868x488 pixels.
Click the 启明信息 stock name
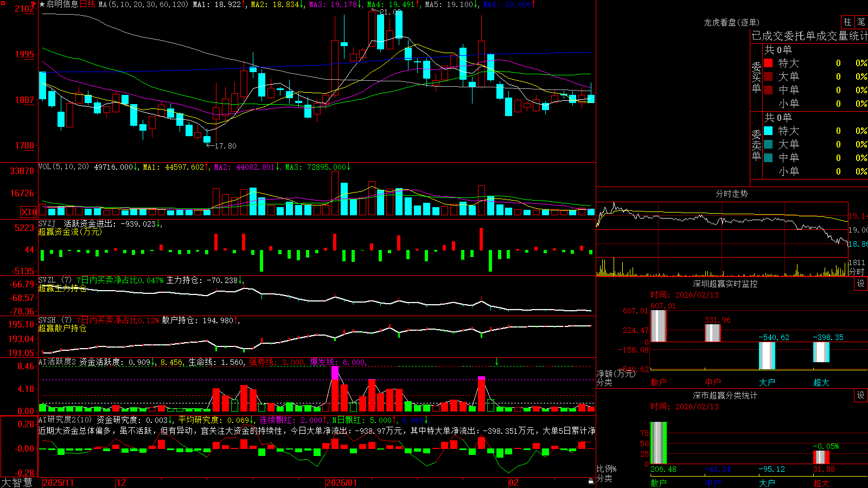pyautogui.click(x=62, y=4)
